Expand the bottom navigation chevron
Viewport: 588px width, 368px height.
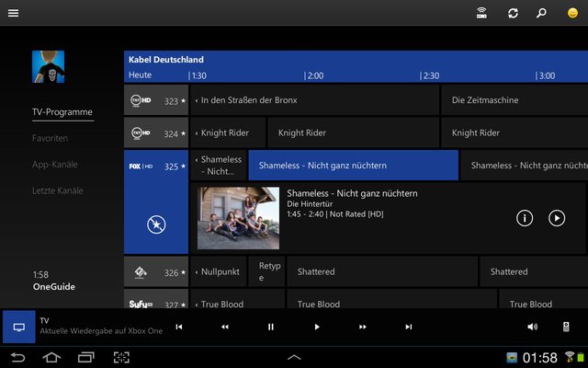click(294, 357)
